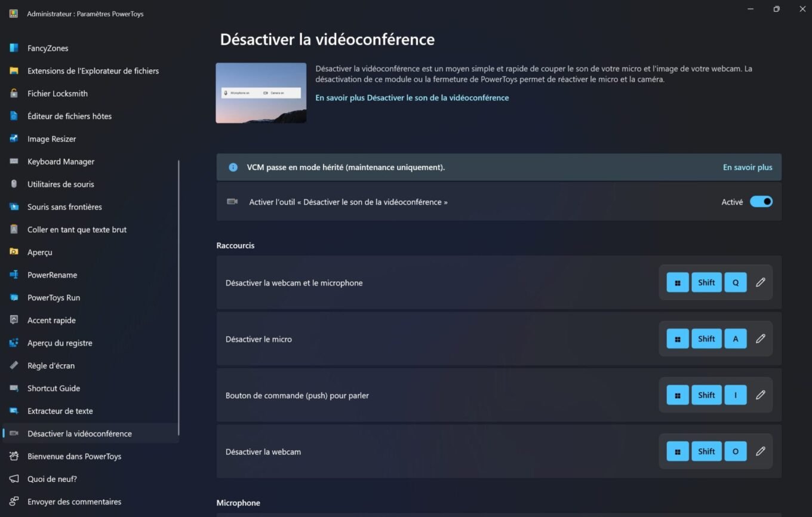The width and height of the screenshot is (812, 517).
Task: Click the Accent rapide icon
Action: click(14, 320)
